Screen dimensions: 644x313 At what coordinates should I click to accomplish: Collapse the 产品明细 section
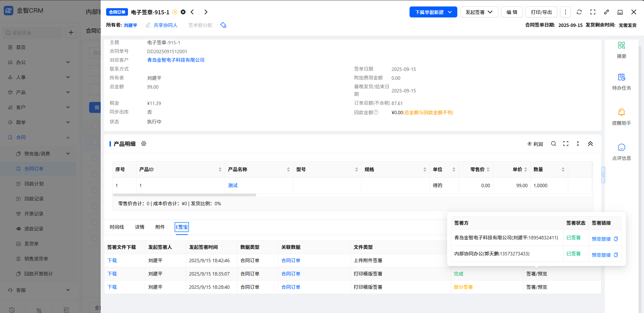(x=590, y=144)
